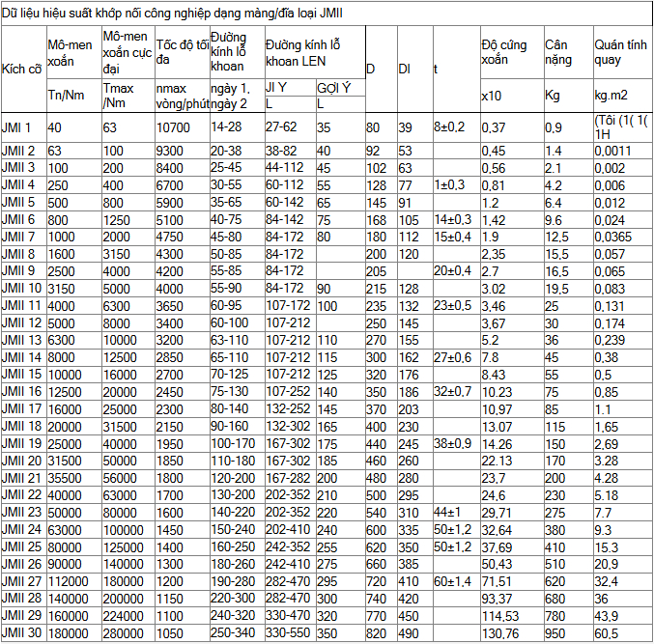The width and height of the screenshot is (654, 644).
Task: Click the 'JMII 22' row label
Action: tap(21, 494)
